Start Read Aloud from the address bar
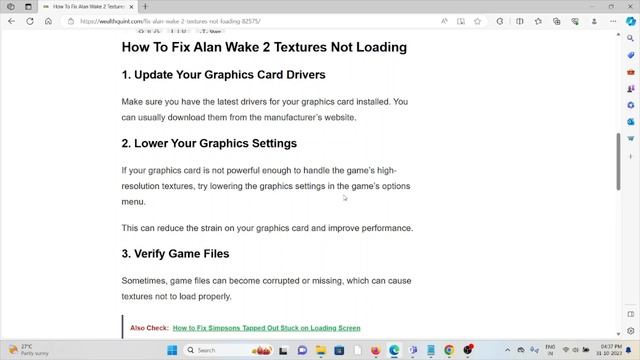 (x=444, y=21)
